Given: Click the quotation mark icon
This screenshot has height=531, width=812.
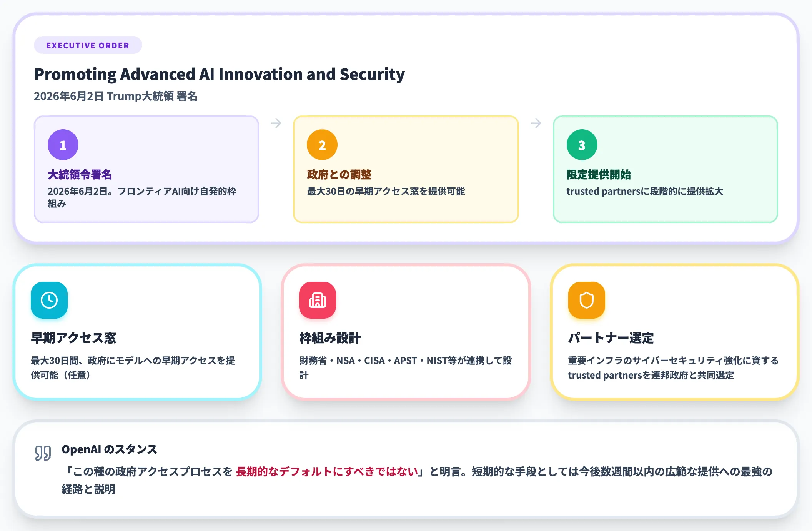Looking at the screenshot, I should 43,453.
